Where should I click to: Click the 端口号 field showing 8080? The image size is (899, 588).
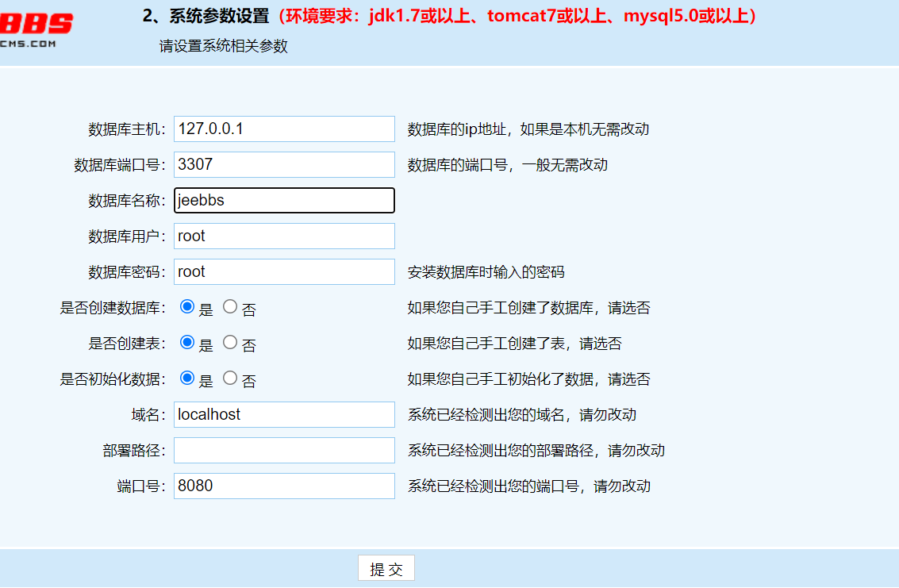pos(284,486)
